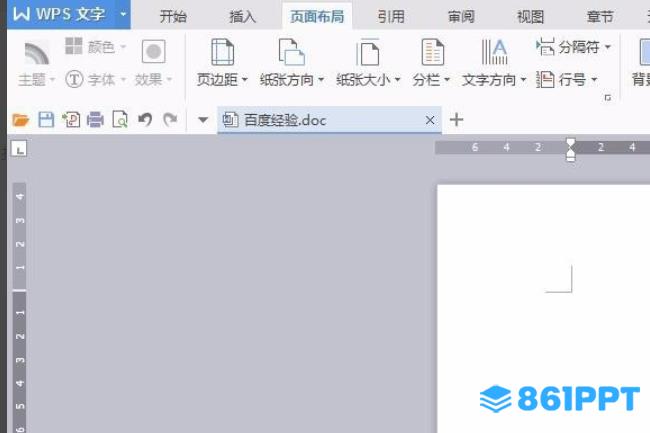650x433 pixels.
Task: Switch to the 开始 tab
Action: 173,17
